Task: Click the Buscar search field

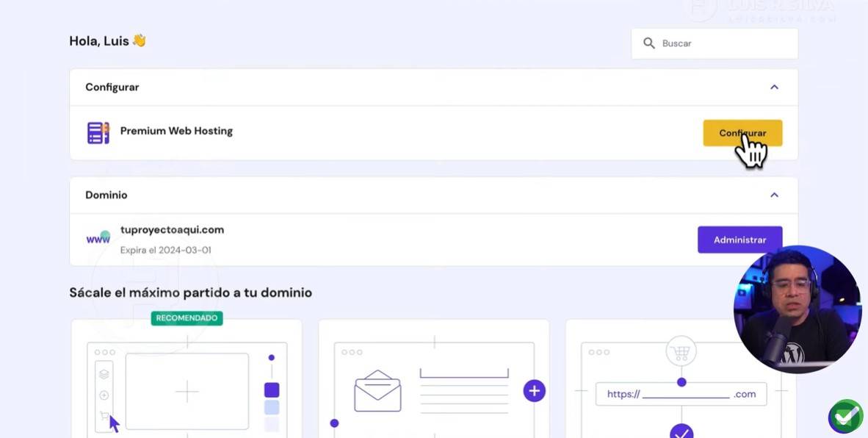Action: coord(714,43)
